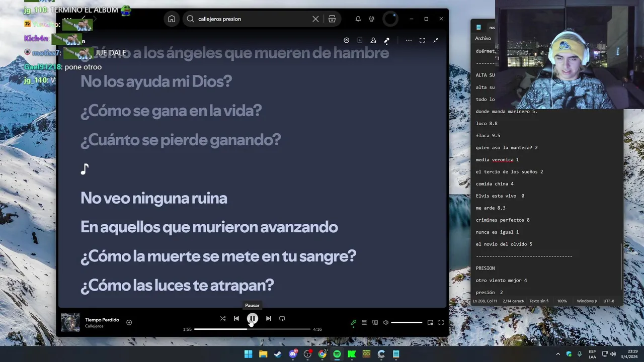Jump to lyric "¿Cómo las luces te atrapan?"
644x362 pixels.
pos(177,286)
